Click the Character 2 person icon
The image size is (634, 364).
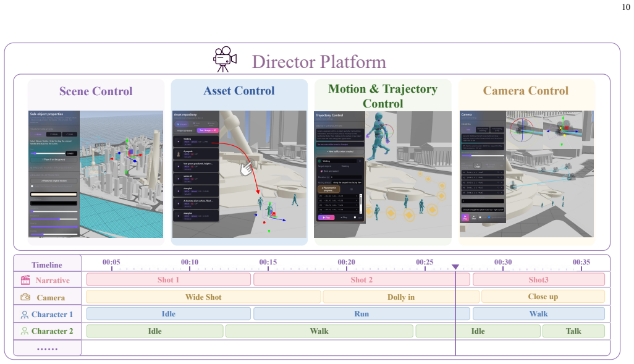pyautogui.click(x=25, y=331)
